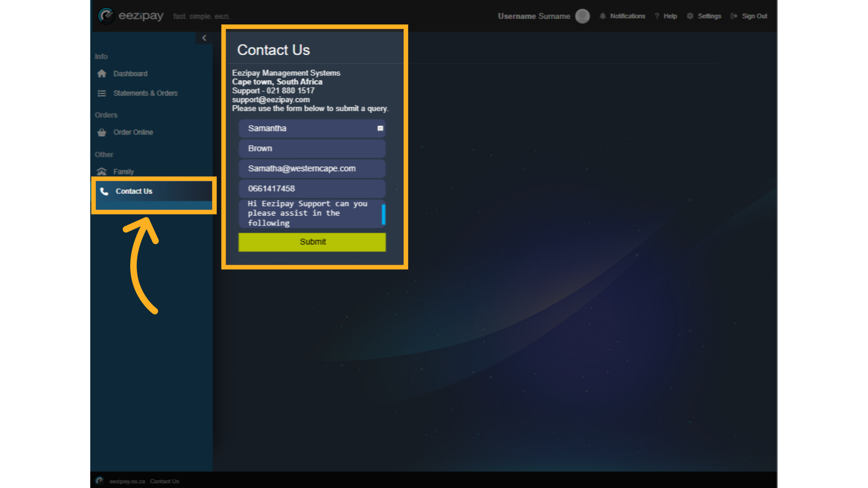
Task: Click the surname field containing Brown
Action: (312, 149)
